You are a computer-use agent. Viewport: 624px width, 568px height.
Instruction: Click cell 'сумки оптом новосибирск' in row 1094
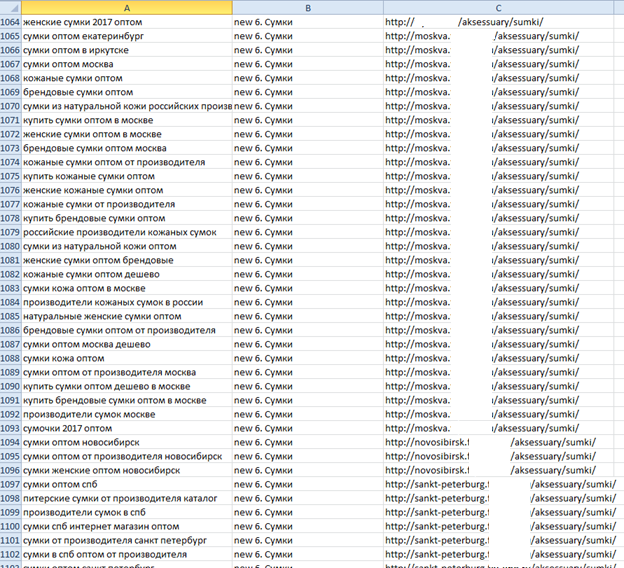(127, 442)
